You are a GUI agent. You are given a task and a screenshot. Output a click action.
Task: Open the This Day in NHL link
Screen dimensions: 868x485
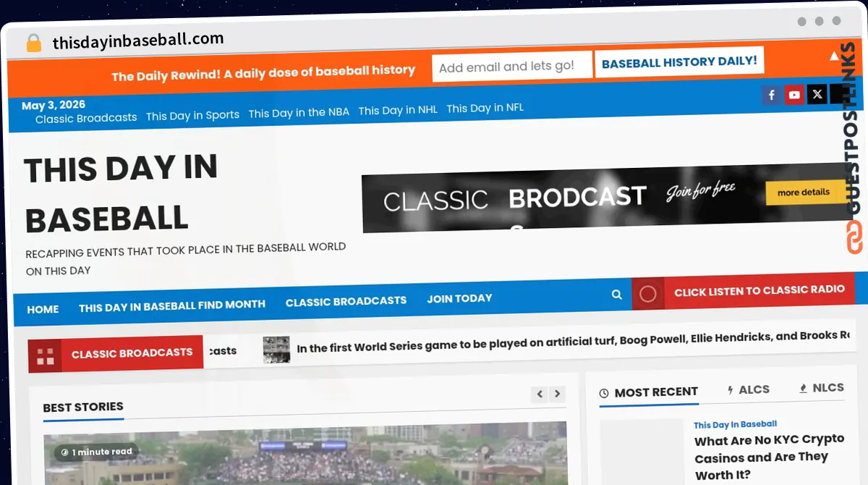(x=398, y=110)
